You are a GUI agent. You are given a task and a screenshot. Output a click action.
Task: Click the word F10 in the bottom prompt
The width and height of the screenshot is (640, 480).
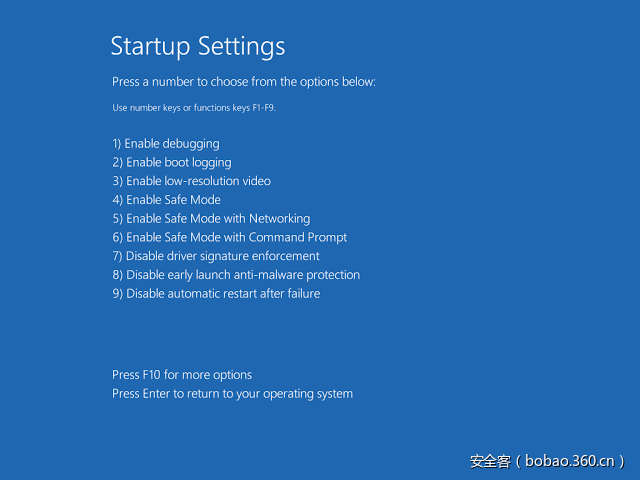click(153, 375)
